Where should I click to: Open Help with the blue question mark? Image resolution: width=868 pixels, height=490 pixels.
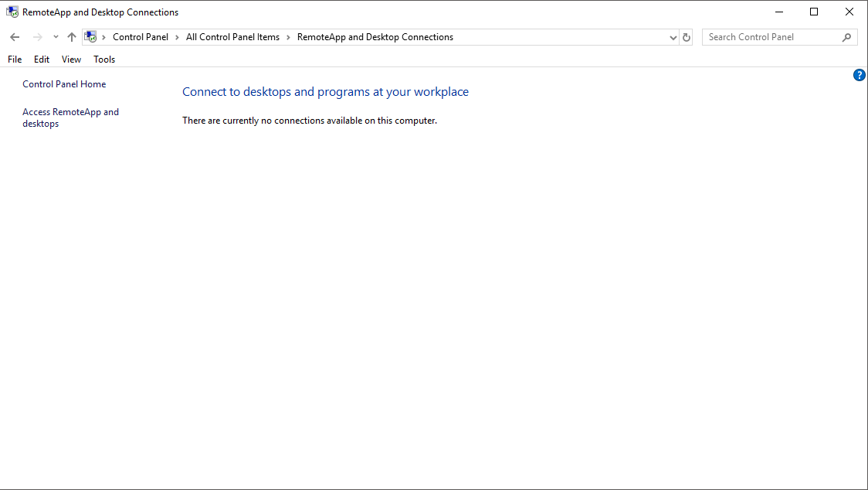(x=859, y=75)
